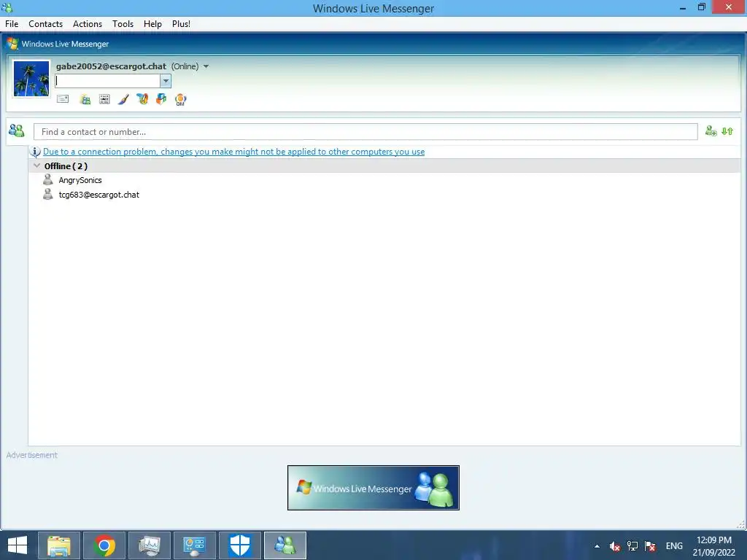Image resolution: width=747 pixels, height=560 pixels.
Task: Click the colored cubes toolbar icon
Action: point(161,98)
